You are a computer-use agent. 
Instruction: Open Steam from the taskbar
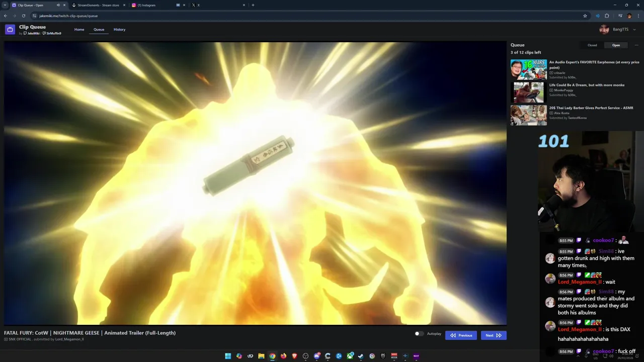tap(361, 356)
